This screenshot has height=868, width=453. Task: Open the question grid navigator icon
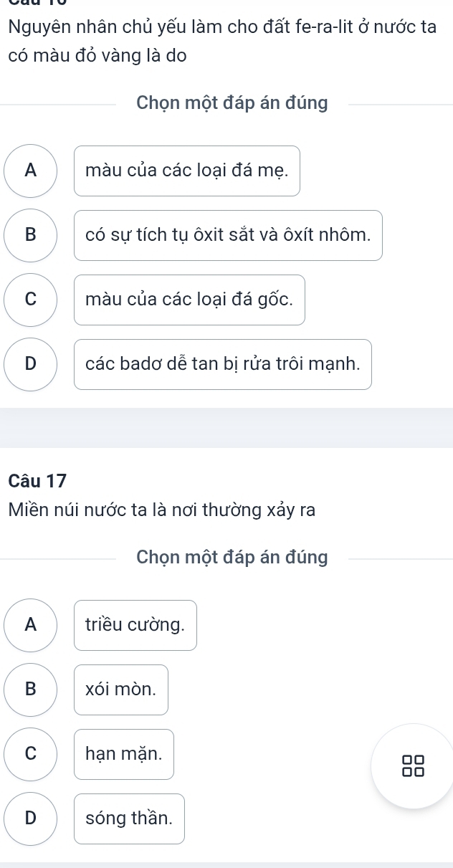414,766
